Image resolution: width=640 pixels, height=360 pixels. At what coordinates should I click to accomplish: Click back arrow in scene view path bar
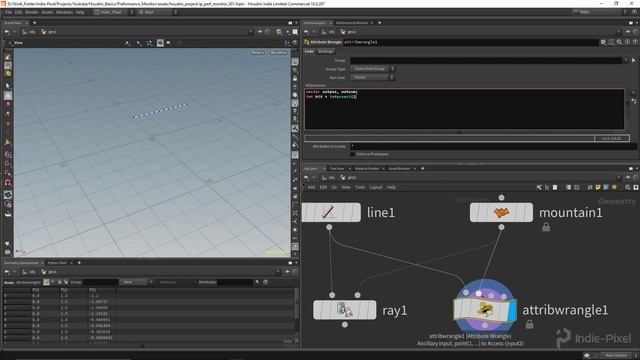(x=7, y=31)
